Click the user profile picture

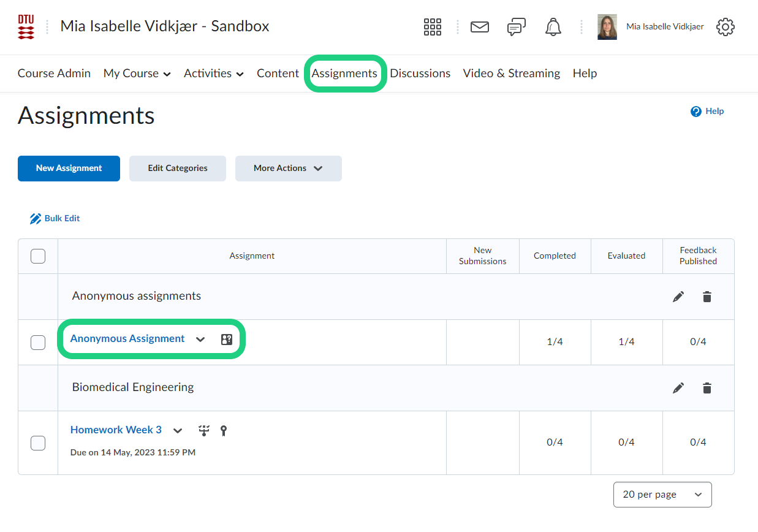tap(607, 27)
